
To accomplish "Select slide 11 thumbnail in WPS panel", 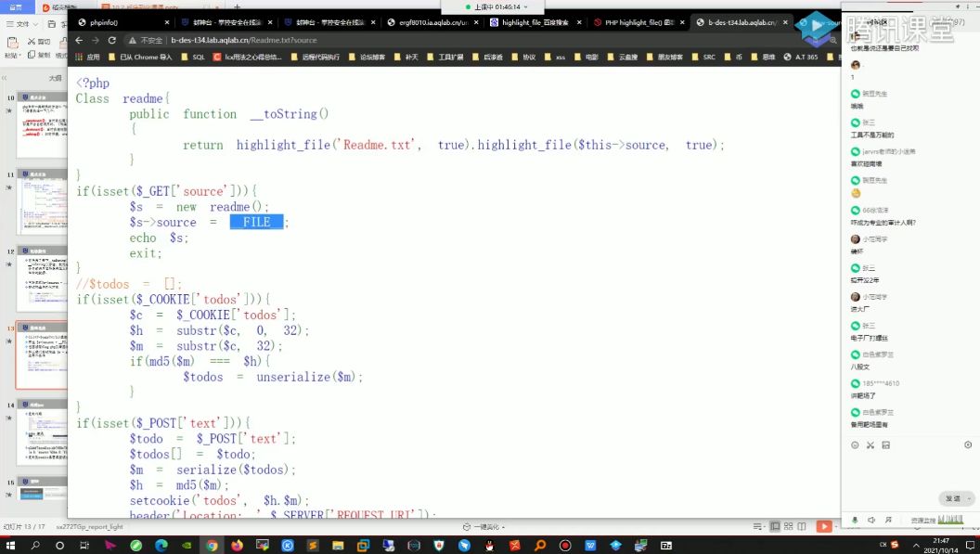I will [43, 201].
